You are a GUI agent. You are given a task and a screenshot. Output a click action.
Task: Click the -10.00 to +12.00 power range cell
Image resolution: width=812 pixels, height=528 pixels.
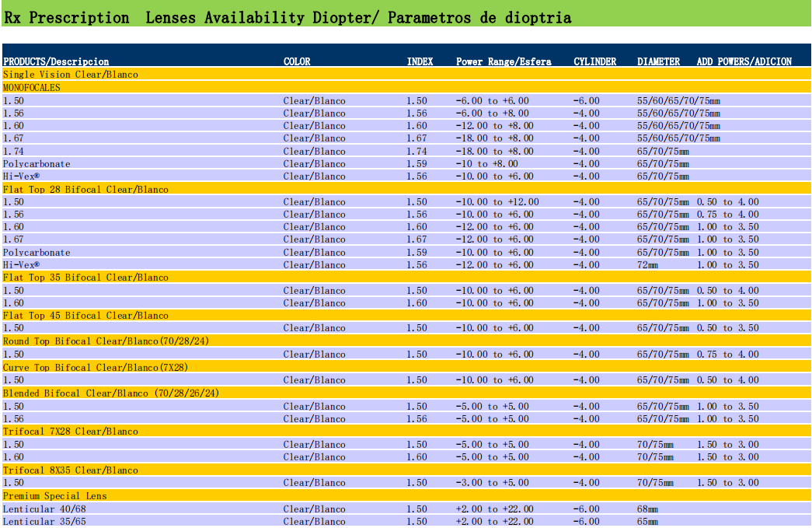point(497,202)
